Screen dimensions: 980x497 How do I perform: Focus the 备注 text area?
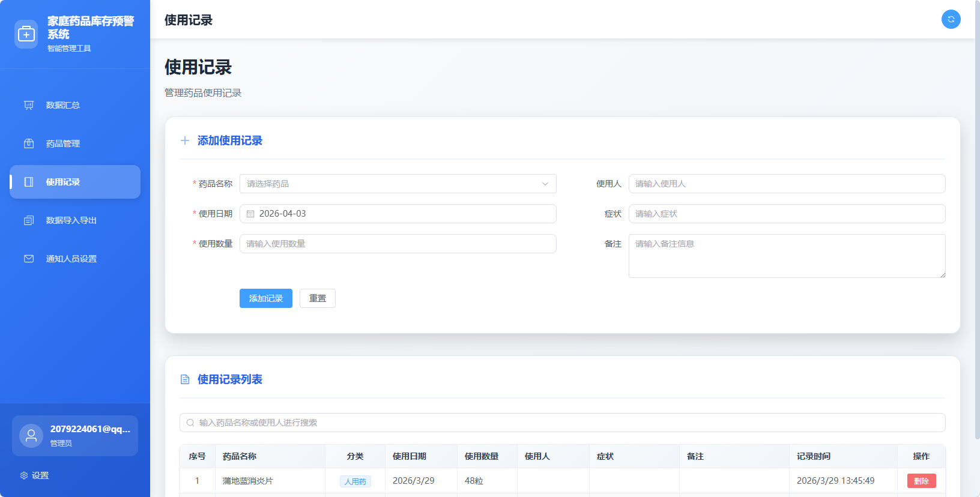pos(787,256)
